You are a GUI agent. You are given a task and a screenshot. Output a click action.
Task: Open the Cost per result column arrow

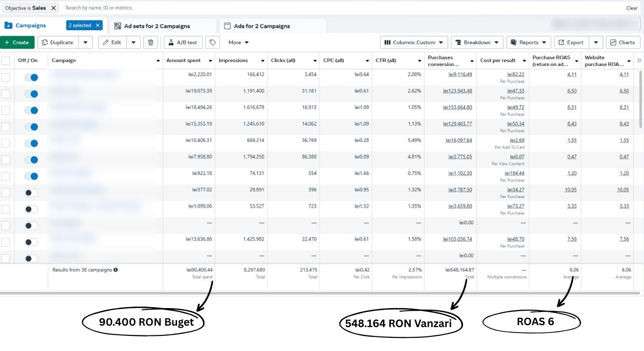[524, 61]
